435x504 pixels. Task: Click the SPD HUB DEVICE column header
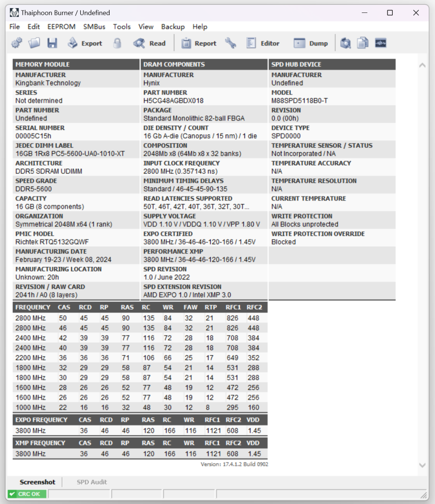[x=332, y=64]
